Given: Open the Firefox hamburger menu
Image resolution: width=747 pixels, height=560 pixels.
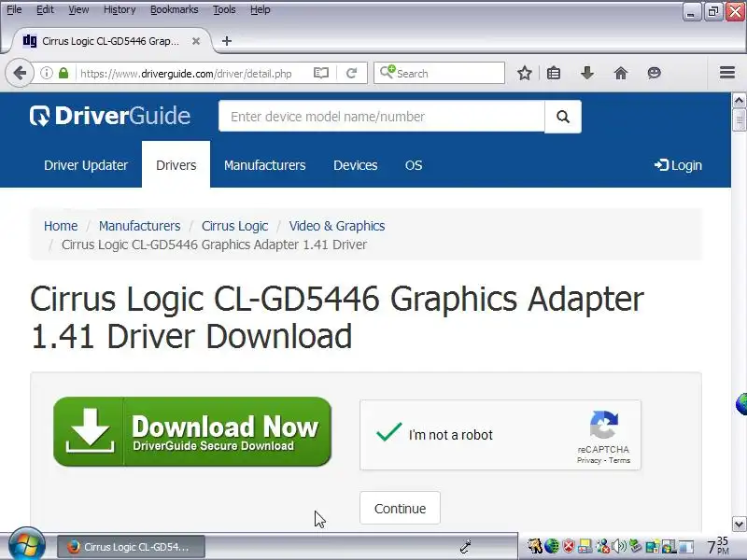Looking at the screenshot, I should point(727,73).
